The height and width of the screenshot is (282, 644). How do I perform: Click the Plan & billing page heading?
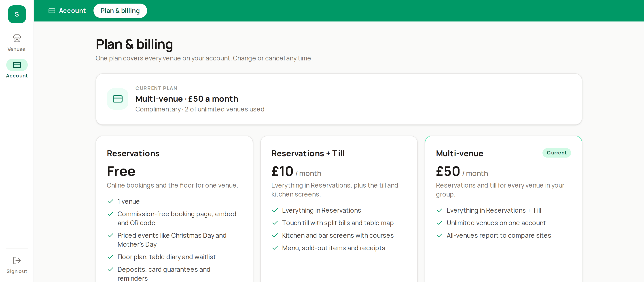pyautogui.click(x=134, y=44)
